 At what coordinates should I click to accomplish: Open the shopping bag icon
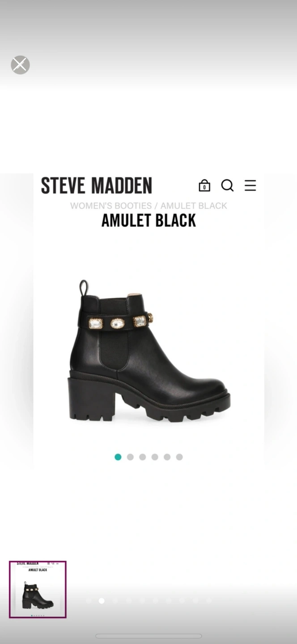(204, 185)
